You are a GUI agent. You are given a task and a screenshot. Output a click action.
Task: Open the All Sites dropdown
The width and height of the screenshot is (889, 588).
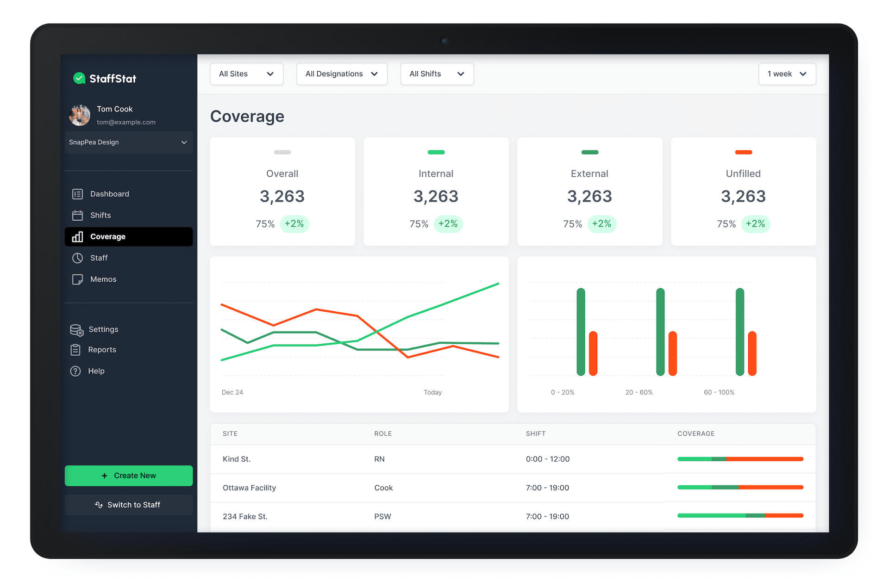click(246, 74)
